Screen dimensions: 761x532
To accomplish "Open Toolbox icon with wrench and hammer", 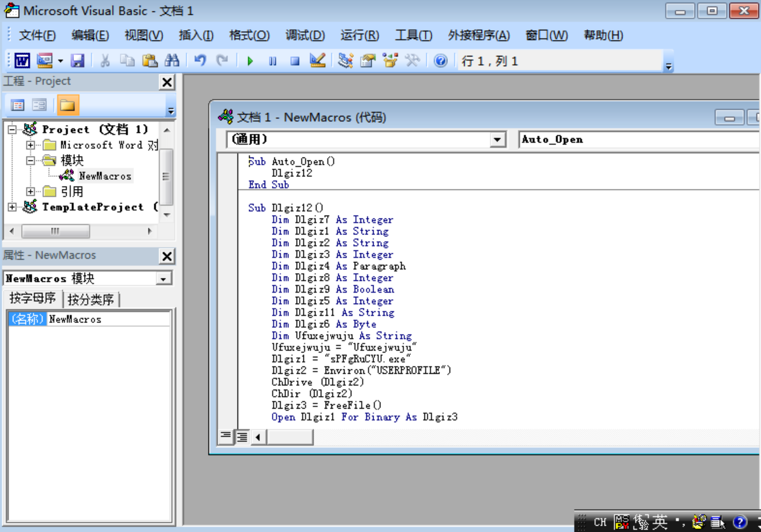I will click(413, 61).
